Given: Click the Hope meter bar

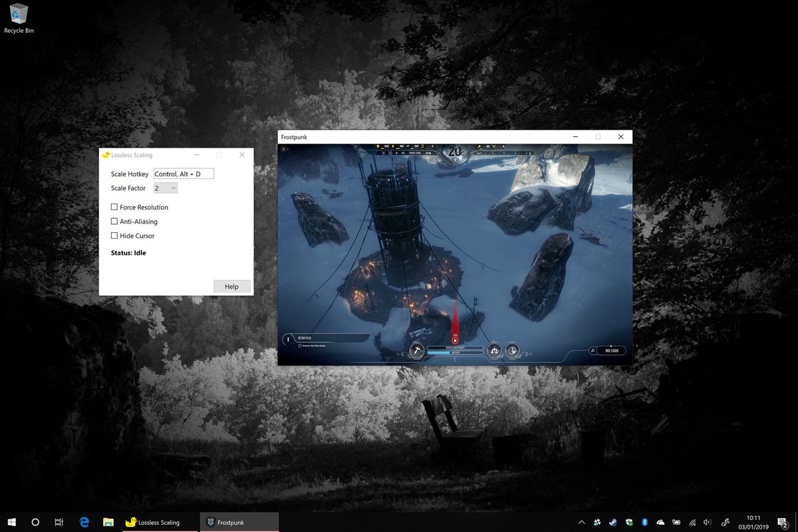Looking at the screenshot, I should pos(454,352).
